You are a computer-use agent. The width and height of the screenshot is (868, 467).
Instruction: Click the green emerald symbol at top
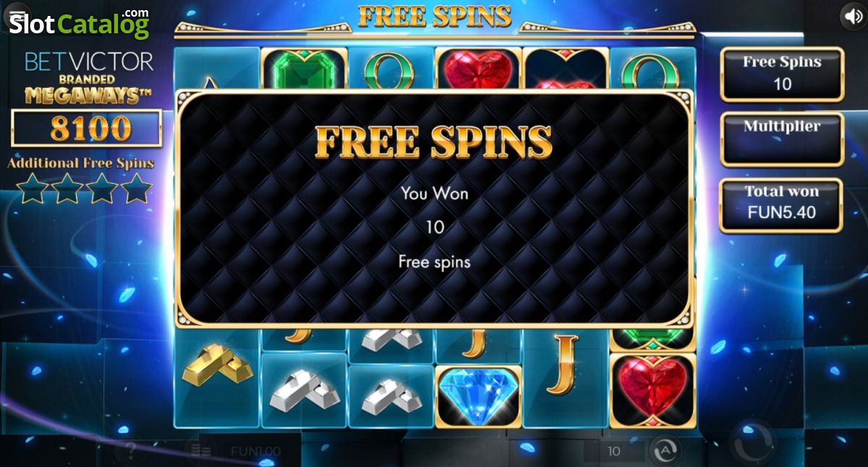(x=304, y=70)
